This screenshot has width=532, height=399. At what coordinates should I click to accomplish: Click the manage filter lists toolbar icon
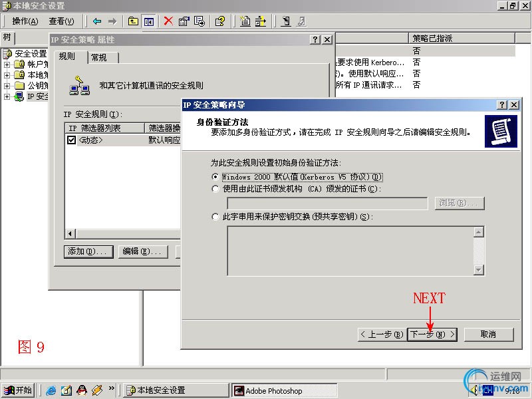[x=261, y=21]
